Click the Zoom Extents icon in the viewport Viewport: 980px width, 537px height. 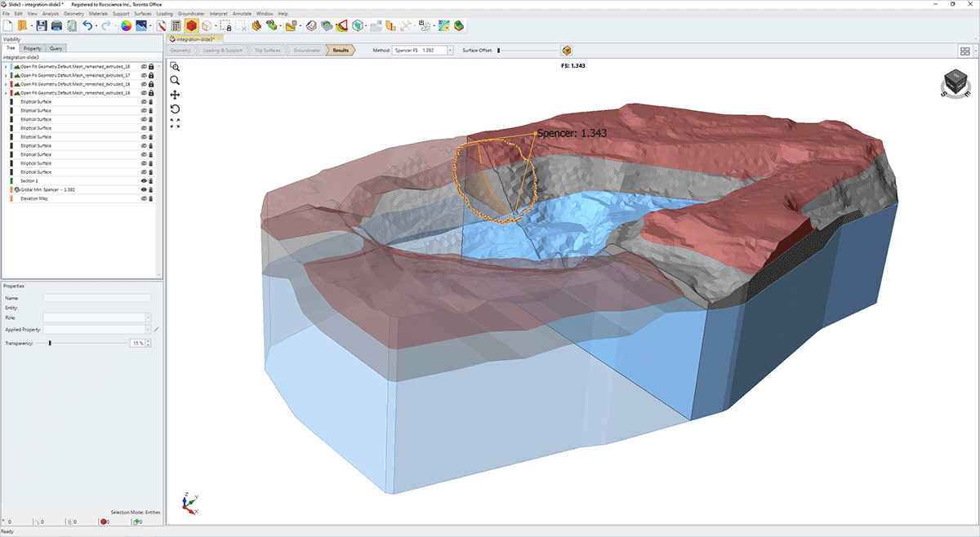(175, 123)
